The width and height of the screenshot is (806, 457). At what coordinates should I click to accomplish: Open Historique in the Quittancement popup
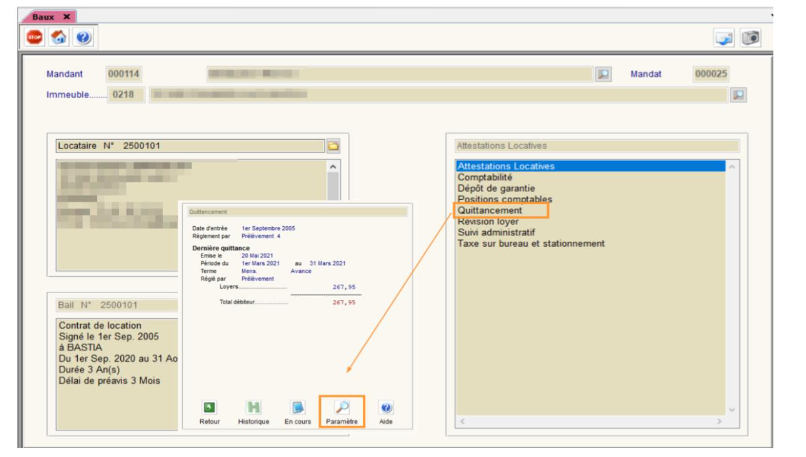[253, 408]
